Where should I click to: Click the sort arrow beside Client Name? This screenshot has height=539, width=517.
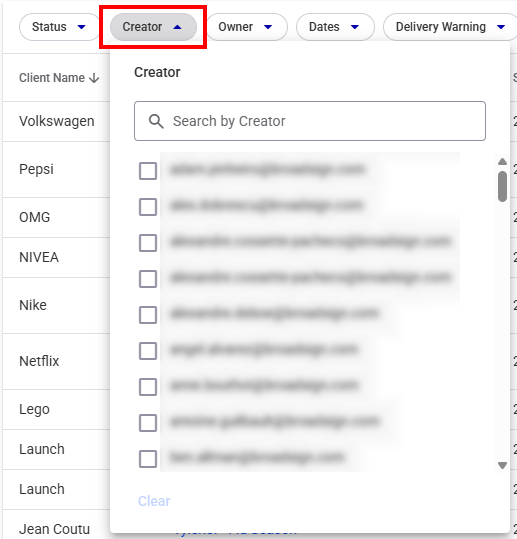[x=94, y=78]
